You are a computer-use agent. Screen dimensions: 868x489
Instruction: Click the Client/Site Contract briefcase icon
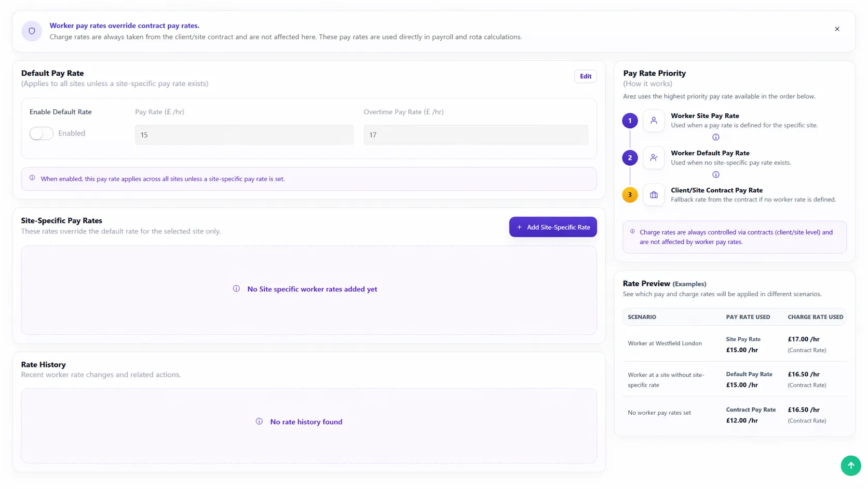tap(654, 195)
